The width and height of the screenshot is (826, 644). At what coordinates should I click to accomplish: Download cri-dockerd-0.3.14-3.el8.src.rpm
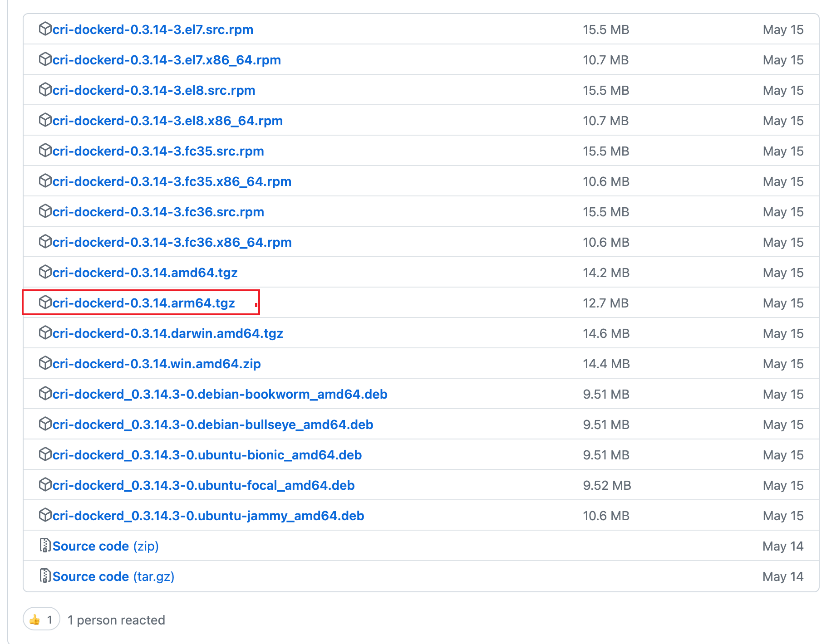click(153, 90)
